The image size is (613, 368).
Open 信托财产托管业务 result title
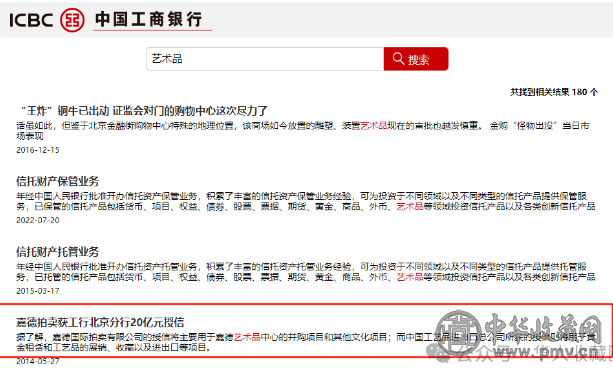pyautogui.click(x=57, y=251)
